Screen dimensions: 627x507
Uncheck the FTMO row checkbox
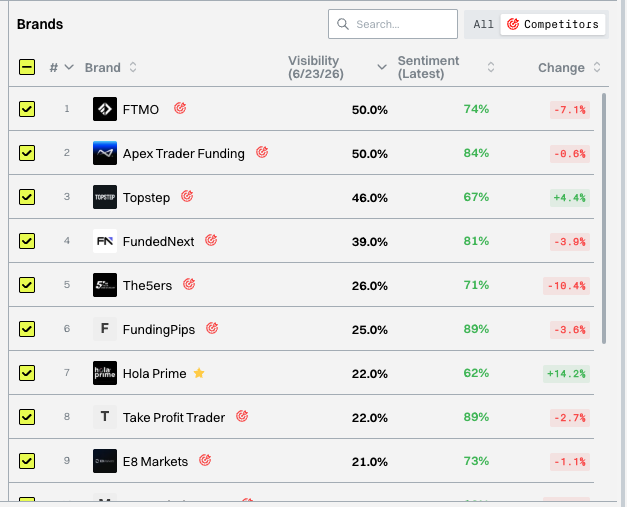pos(27,109)
